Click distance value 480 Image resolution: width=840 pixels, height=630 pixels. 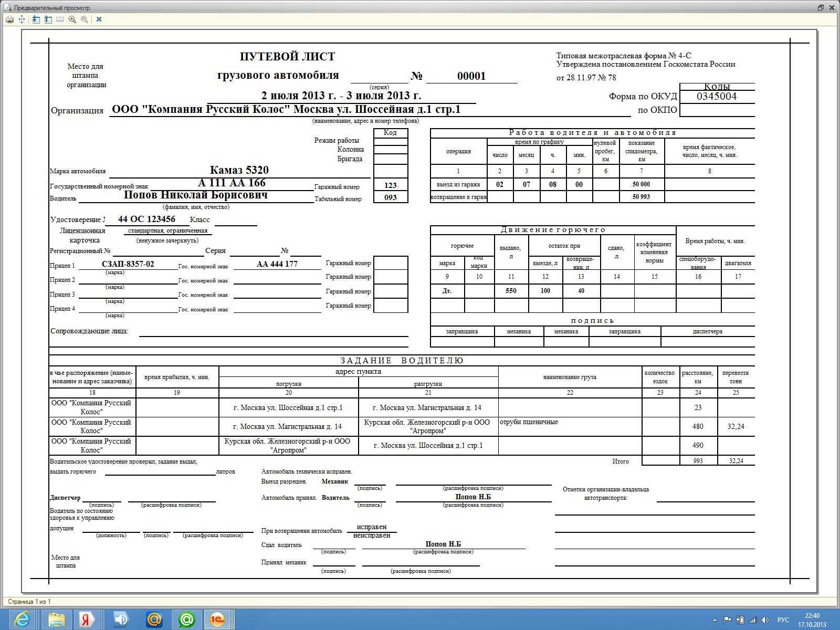698,427
